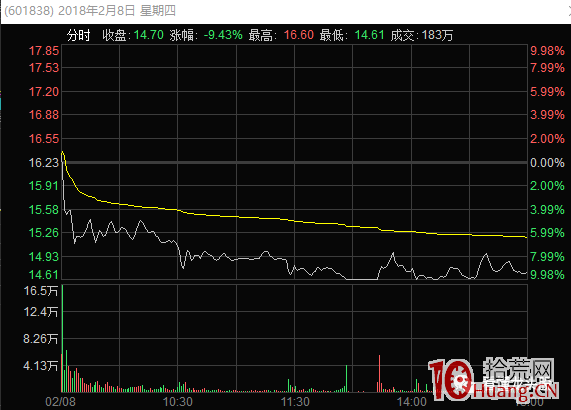Click the 14:00 time axis label
Viewport: 571px width, 410px height.
coord(412,402)
